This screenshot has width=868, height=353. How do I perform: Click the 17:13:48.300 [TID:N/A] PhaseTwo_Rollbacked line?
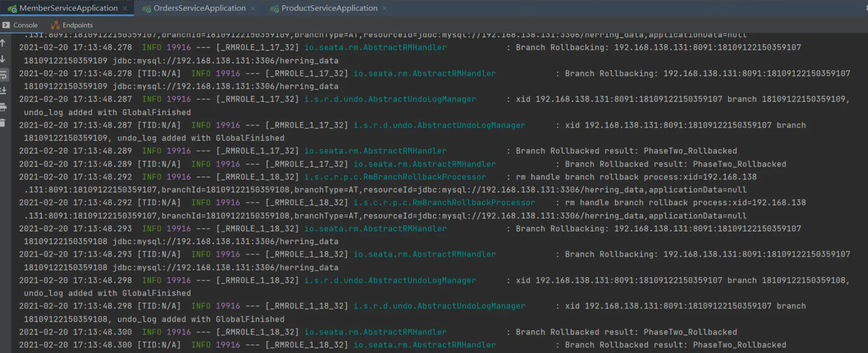click(x=402, y=345)
